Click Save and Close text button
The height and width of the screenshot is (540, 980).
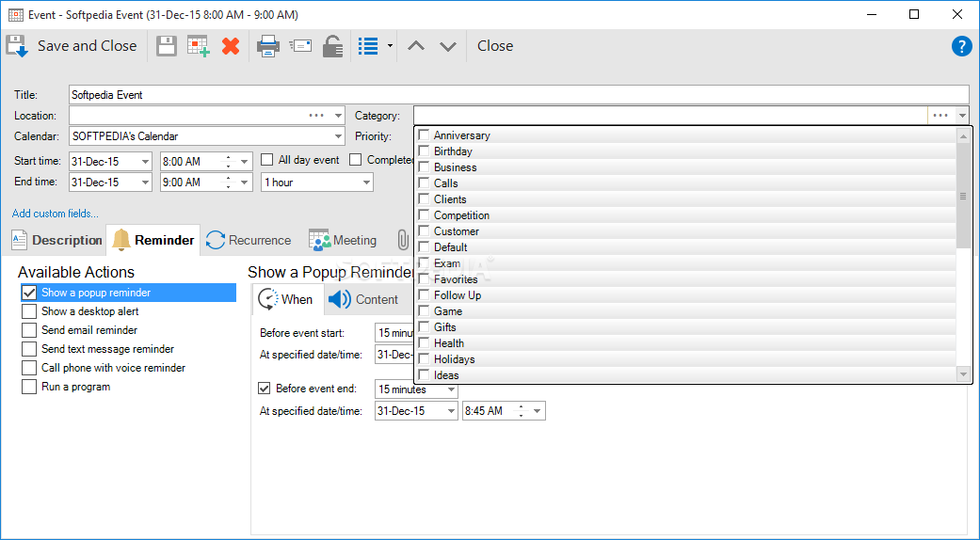click(x=87, y=46)
